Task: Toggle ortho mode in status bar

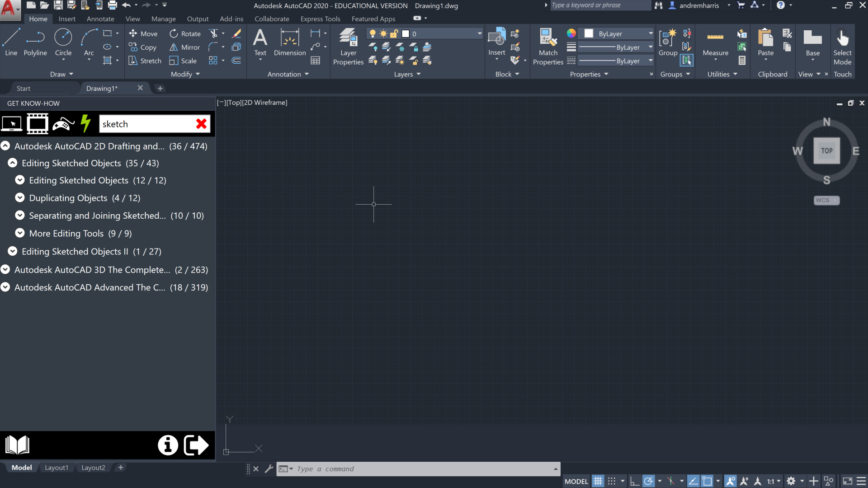Action: pyautogui.click(x=634, y=481)
